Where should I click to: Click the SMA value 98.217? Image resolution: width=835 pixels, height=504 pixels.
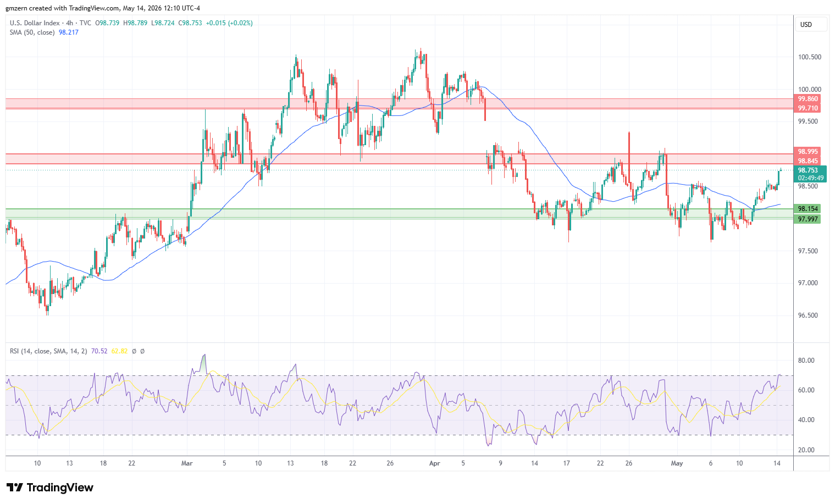pyautogui.click(x=69, y=32)
